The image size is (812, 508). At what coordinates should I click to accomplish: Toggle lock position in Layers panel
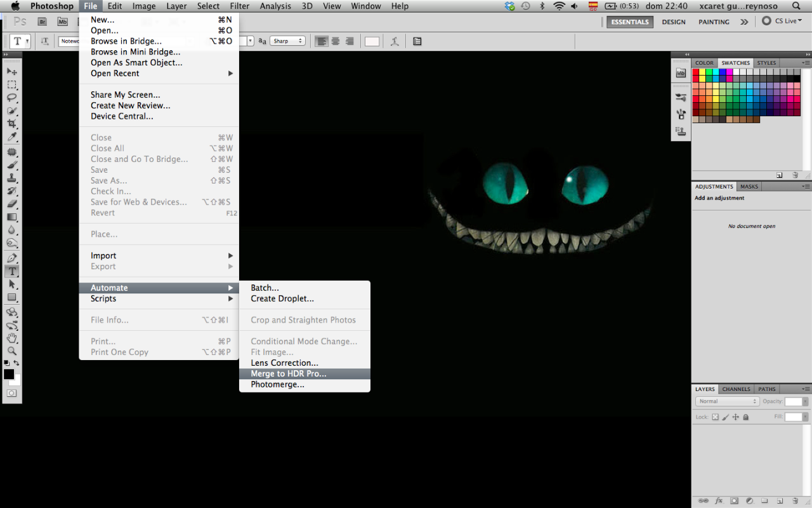(736, 417)
